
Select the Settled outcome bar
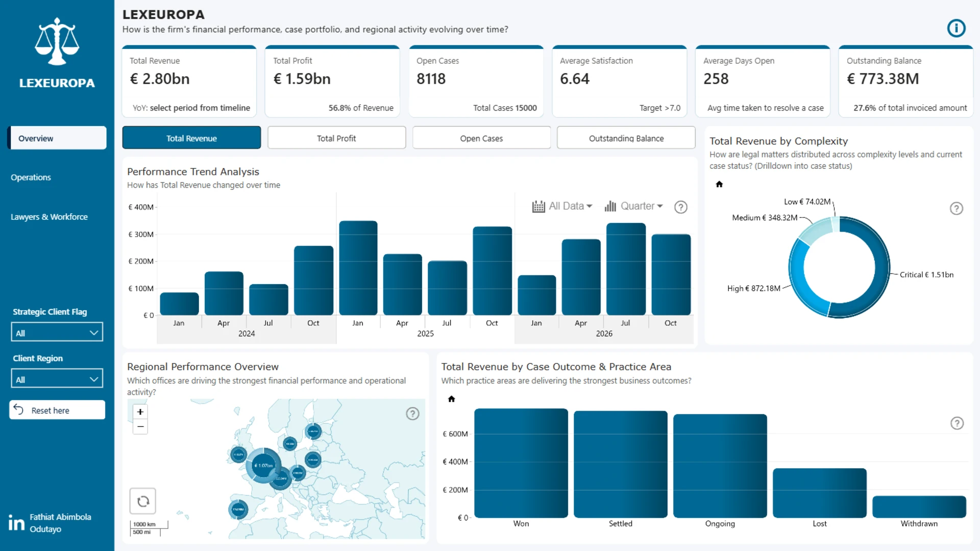[x=621, y=464]
